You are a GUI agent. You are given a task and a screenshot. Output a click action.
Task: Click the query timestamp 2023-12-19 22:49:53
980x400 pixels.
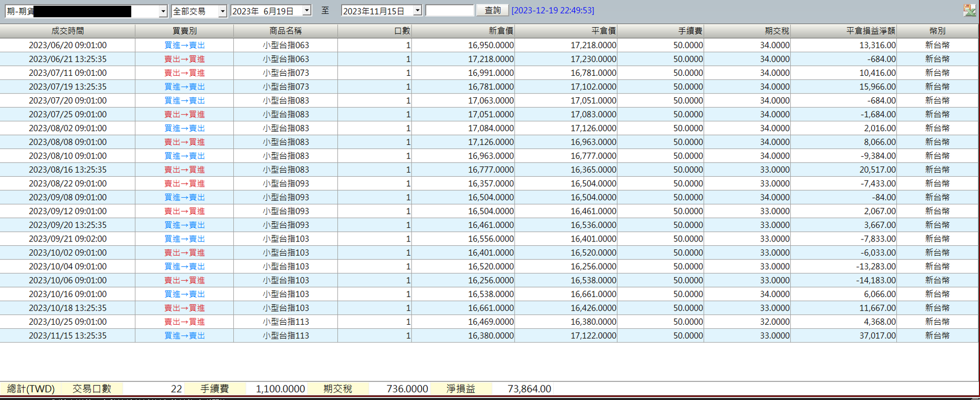[x=553, y=10]
